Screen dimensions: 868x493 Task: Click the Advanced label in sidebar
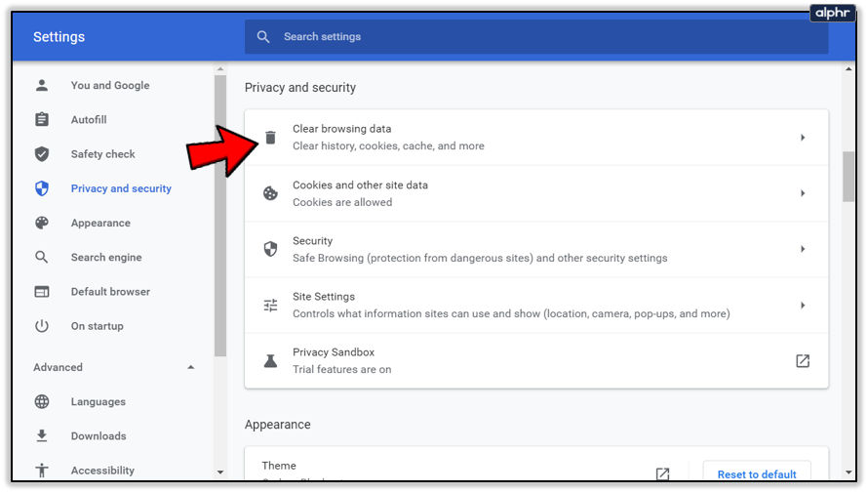pyautogui.click(x=58, y=367)
